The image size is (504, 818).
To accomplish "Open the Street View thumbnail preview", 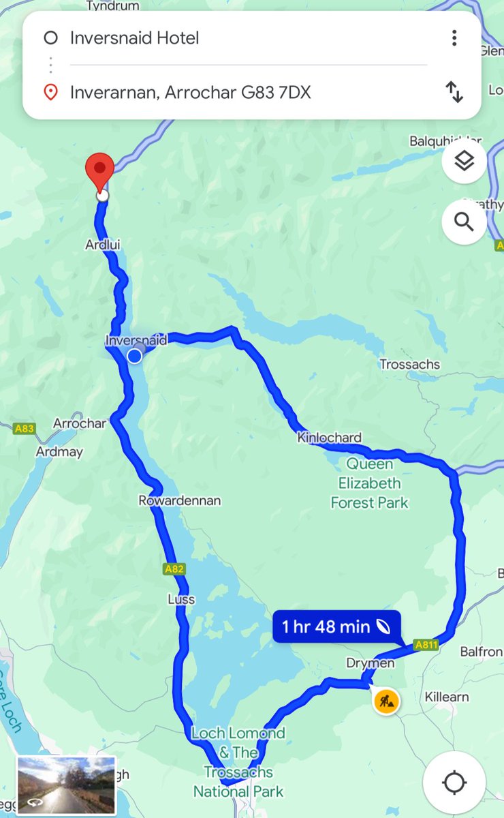I will (x=66, y=785).
